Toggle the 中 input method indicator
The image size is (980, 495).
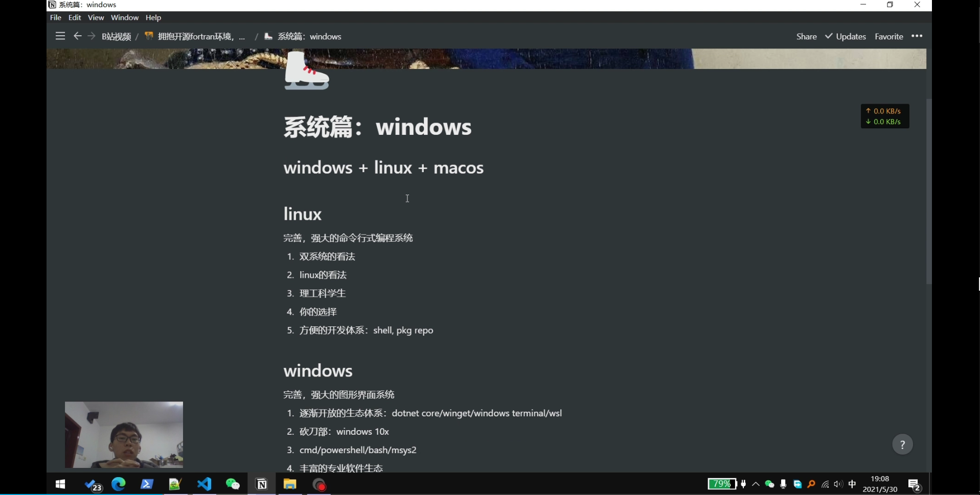(852, 484)
